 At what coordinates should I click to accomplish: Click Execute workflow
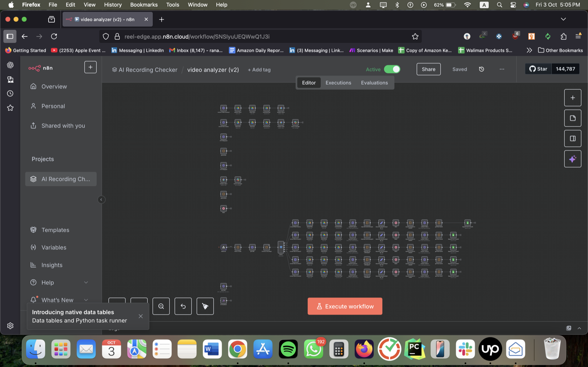[345, 306]
